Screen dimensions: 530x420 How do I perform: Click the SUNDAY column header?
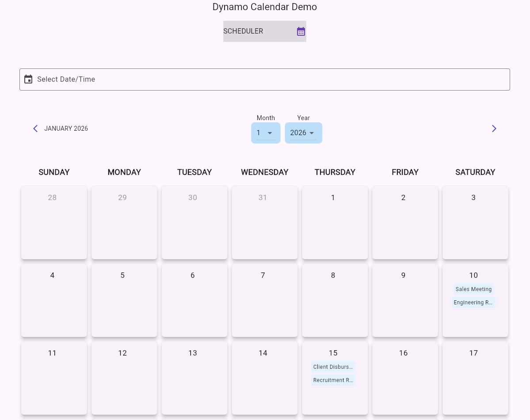tap(54, 172)
